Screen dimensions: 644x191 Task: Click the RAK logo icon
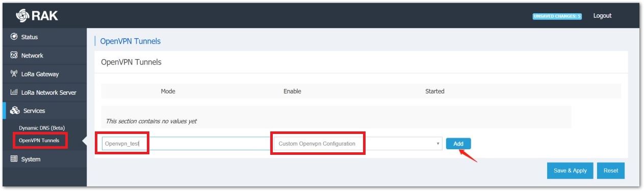(22, 16)
